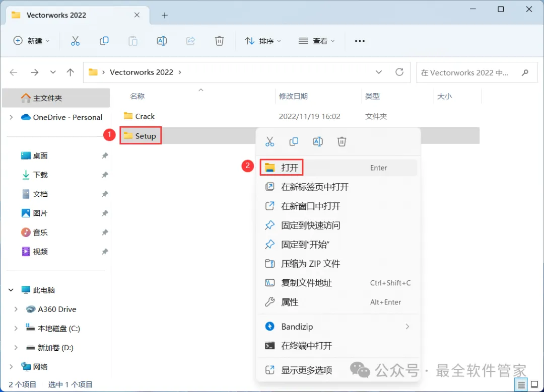Choose 打开 in context menu
544x392 pixels.
tap(338, 168)
